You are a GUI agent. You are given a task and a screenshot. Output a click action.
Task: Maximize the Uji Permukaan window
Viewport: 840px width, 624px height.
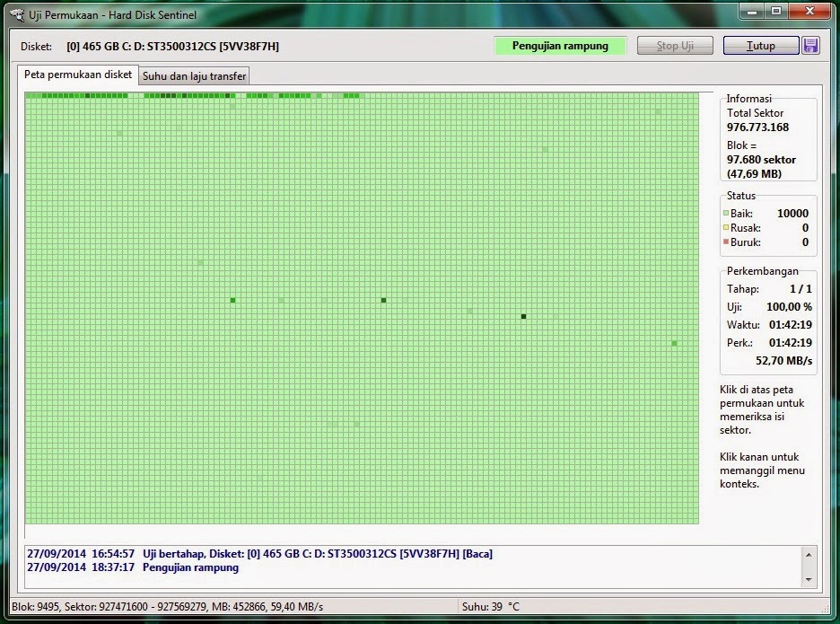[x=776, y=12]
